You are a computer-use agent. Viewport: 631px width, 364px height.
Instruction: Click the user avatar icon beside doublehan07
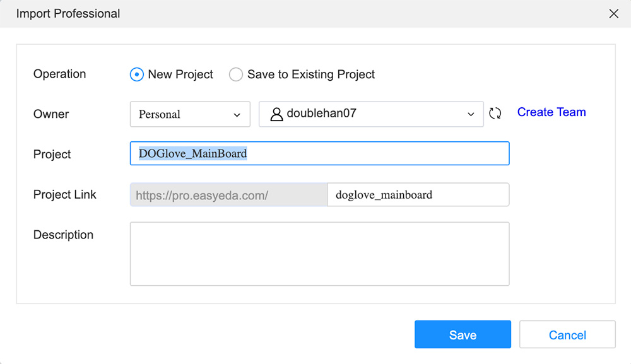click(276, 114)
